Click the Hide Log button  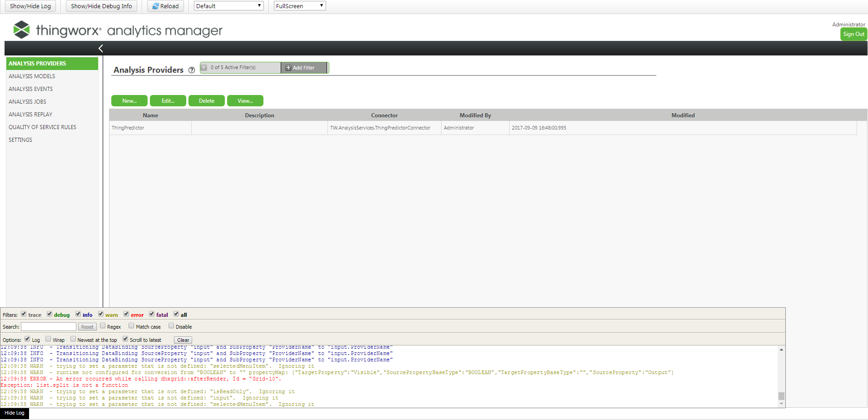[15, 413]
